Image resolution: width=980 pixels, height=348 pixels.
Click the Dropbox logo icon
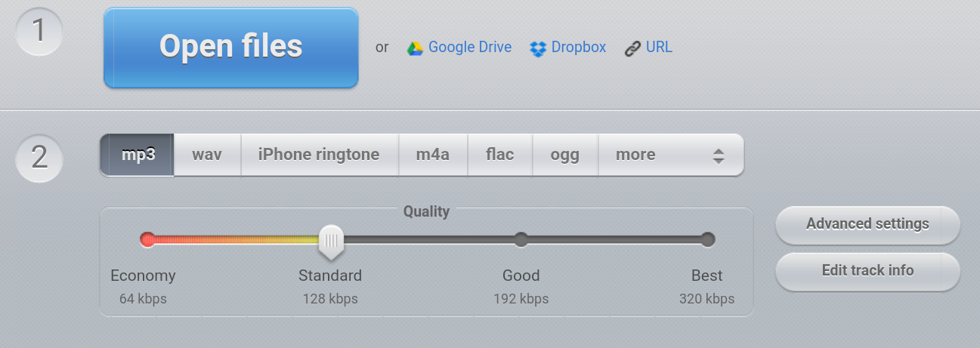coord(538,48)
